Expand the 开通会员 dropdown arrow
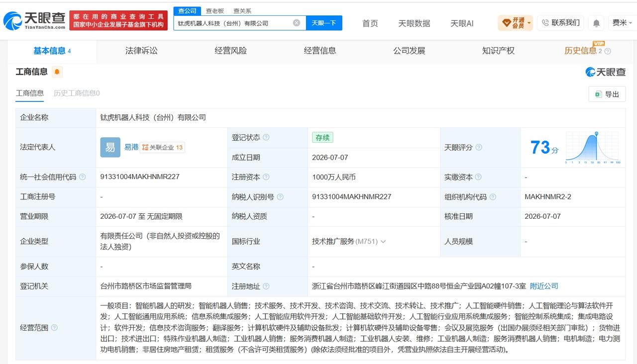 tap(529, 23)
